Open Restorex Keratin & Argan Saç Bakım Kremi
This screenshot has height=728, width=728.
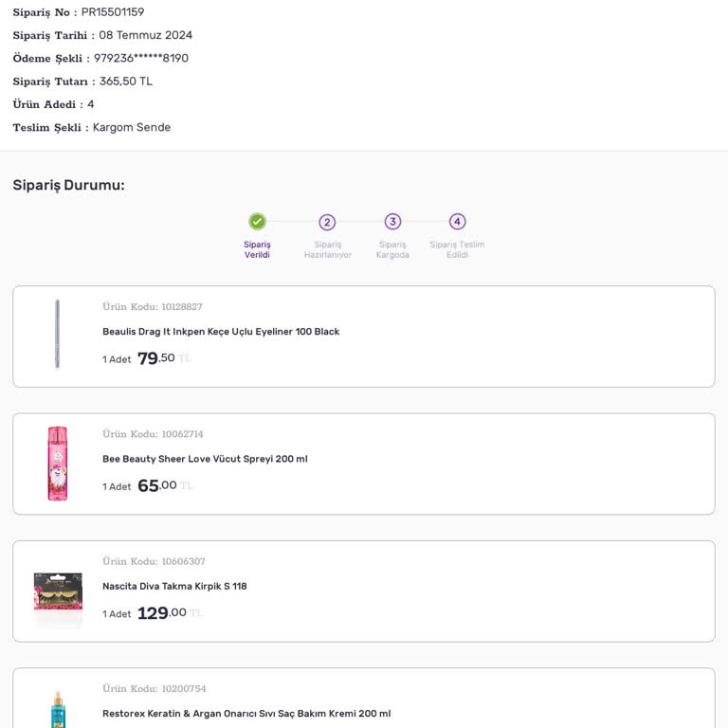[246, 714]
